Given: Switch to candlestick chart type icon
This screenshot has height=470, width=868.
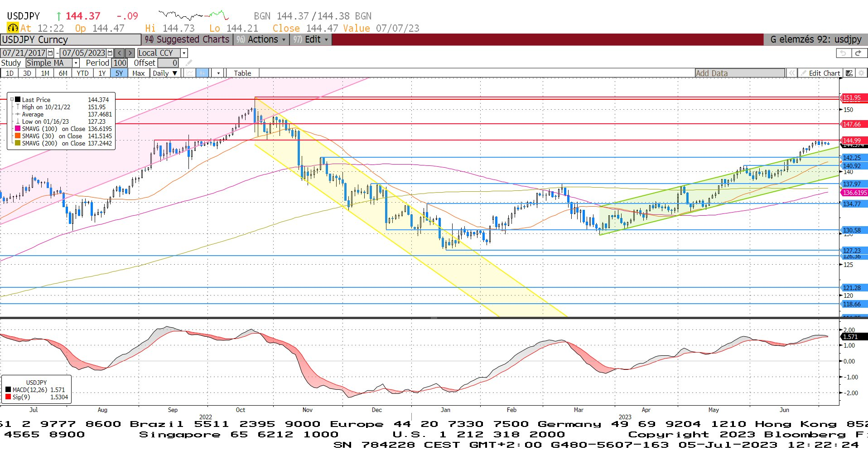Looking at the screenshot, I should (202, 73).
